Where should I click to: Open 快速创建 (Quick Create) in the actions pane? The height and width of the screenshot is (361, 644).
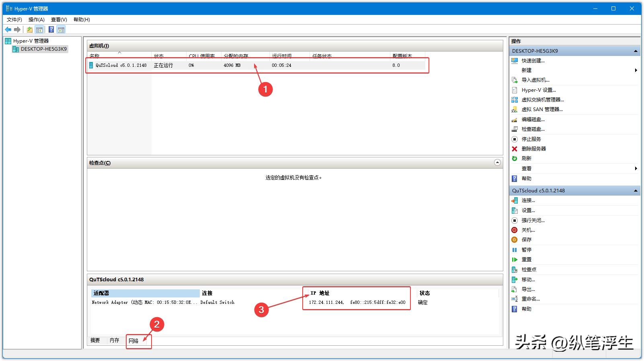(533, 61)
